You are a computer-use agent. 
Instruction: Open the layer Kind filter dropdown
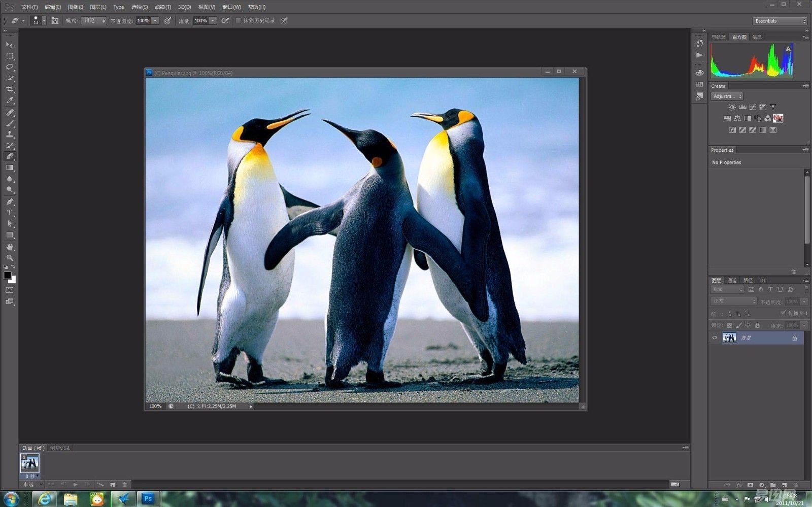coord(727,289)
